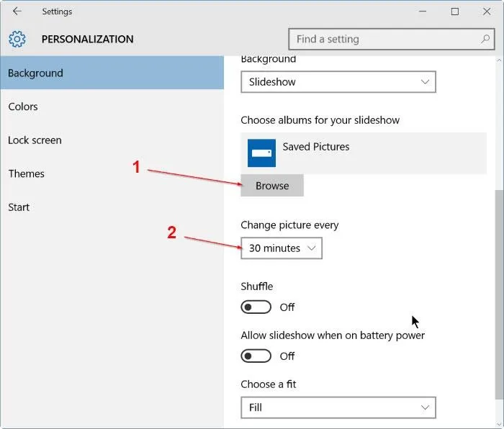Select the Colors section in the sidebar
Screen dimensions: 504x429
[x=23, y=107]
